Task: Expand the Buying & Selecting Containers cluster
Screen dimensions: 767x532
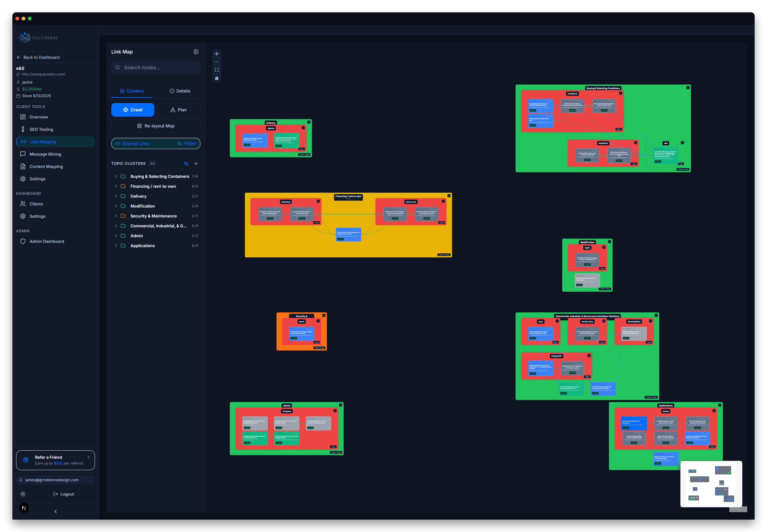Action: pyautogui.click(x=116, y=176)
